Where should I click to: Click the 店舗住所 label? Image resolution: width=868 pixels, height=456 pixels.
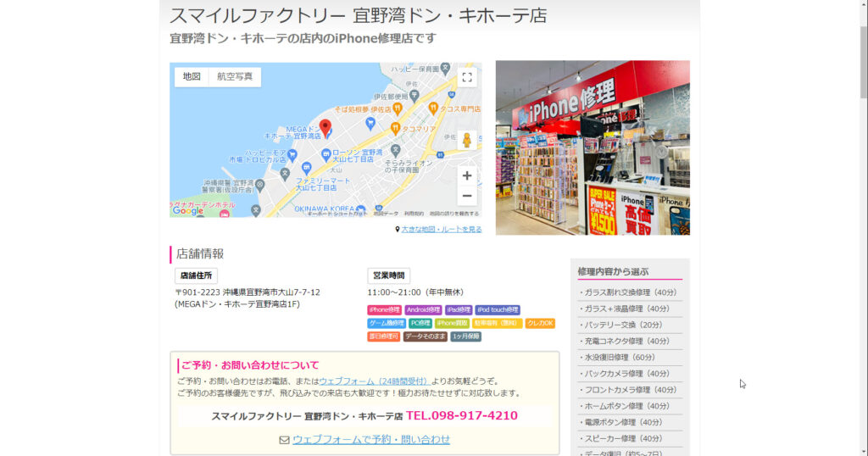point(196,275)
